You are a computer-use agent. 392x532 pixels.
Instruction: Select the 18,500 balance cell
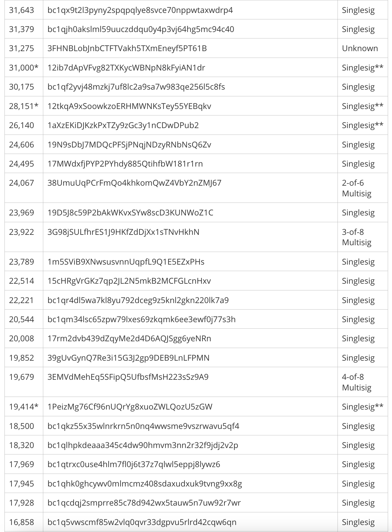pos(22,426)
